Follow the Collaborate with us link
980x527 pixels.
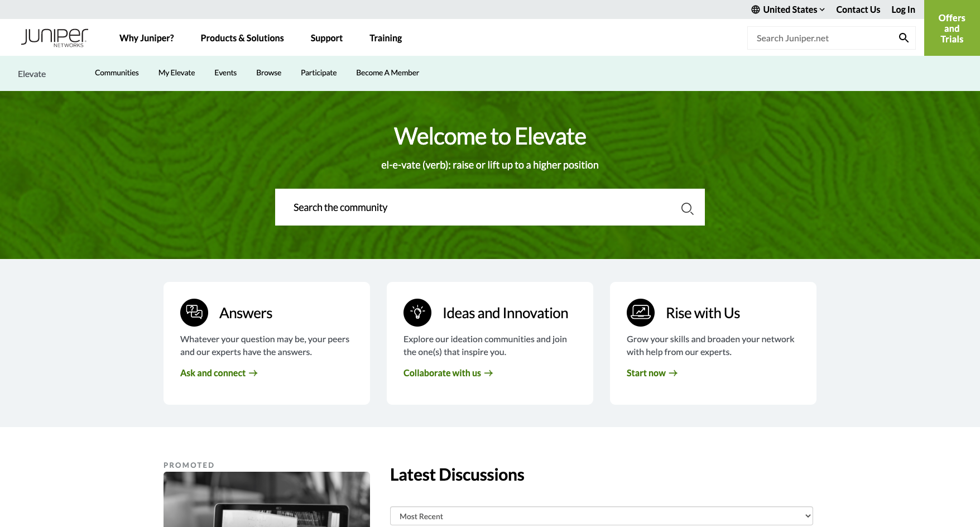tap(448, 373)
